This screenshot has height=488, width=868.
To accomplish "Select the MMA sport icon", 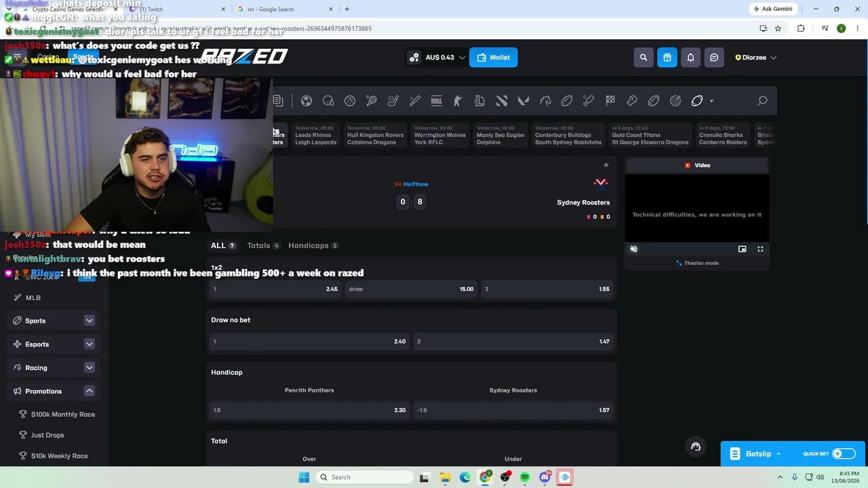I will [437, 101].
